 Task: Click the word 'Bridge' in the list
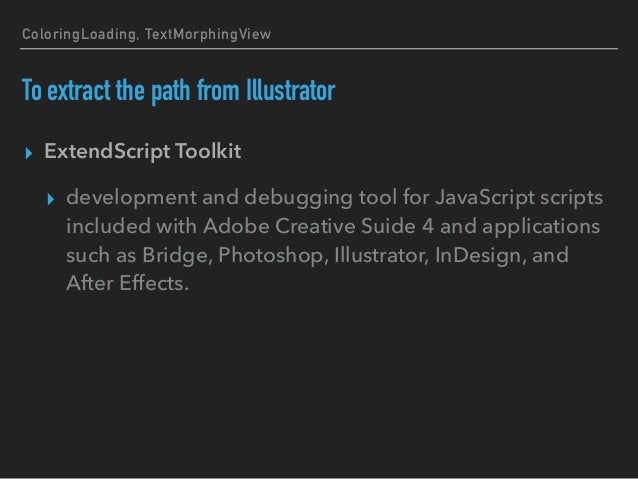coord(177,256)
